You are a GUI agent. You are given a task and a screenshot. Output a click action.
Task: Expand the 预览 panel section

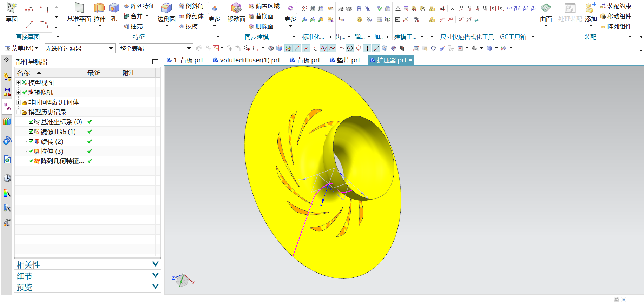coord(87,287)
